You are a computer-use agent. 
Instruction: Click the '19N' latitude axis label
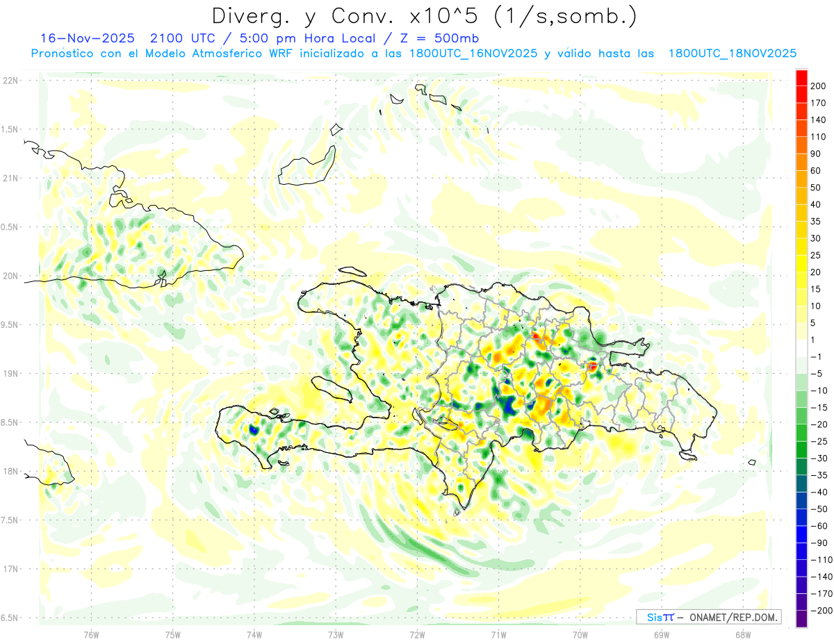pyautogui.click(x=10, y=374)
